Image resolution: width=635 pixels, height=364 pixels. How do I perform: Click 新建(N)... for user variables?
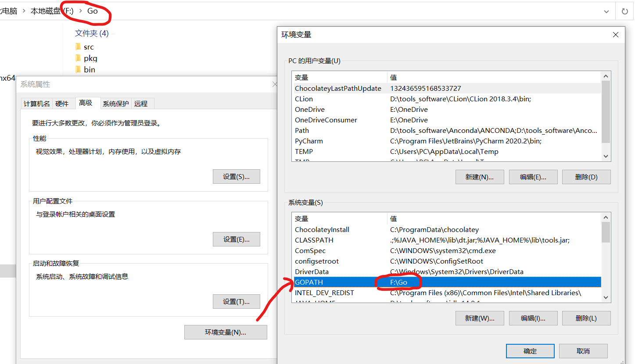click(x=480, y=177)
